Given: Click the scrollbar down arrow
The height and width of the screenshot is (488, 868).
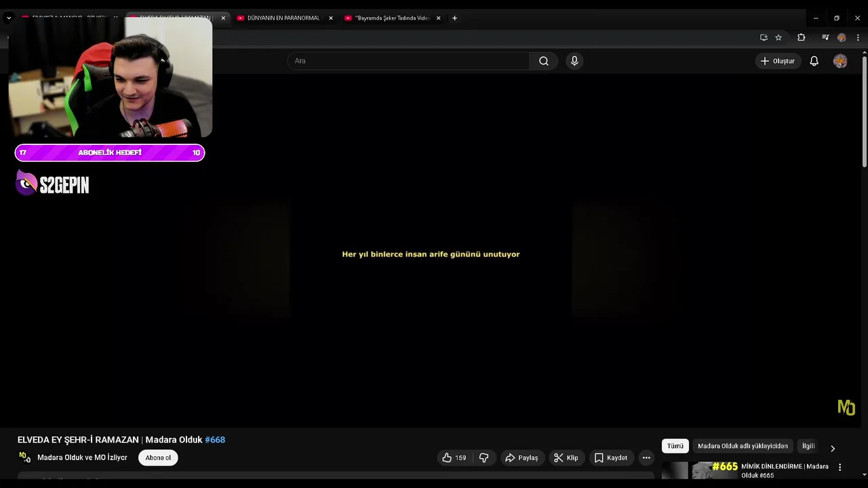Looking at the screenshot, I should [x=864, y=475].
